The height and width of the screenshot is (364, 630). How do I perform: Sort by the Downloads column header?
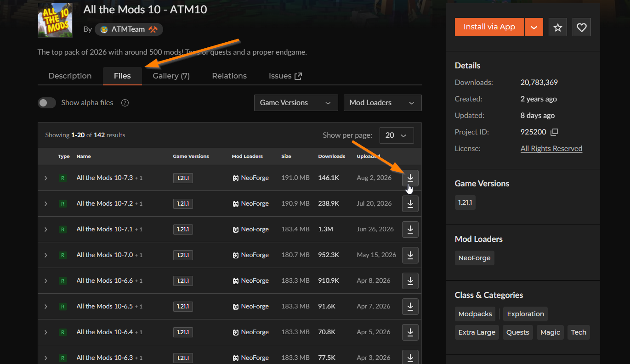[332, 157]
